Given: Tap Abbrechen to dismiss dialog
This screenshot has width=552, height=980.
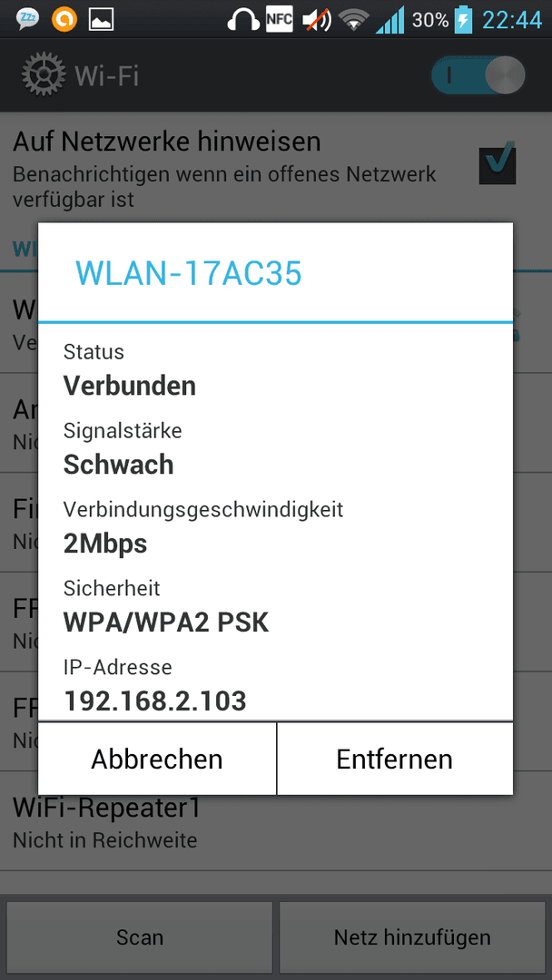Looking at the screenshot, I should pyautogui.click(x=157, y=759).
